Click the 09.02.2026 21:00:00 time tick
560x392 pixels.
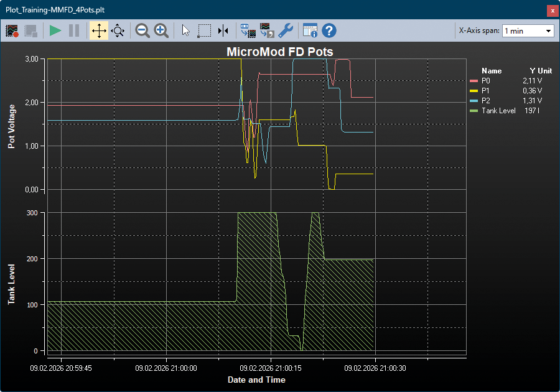(x=166, y=368)
